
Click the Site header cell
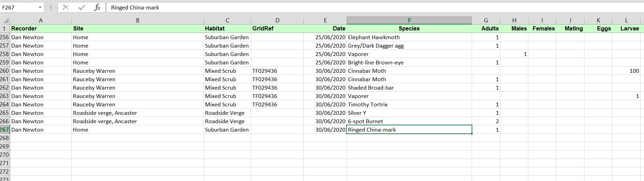(x=138, y=29)
